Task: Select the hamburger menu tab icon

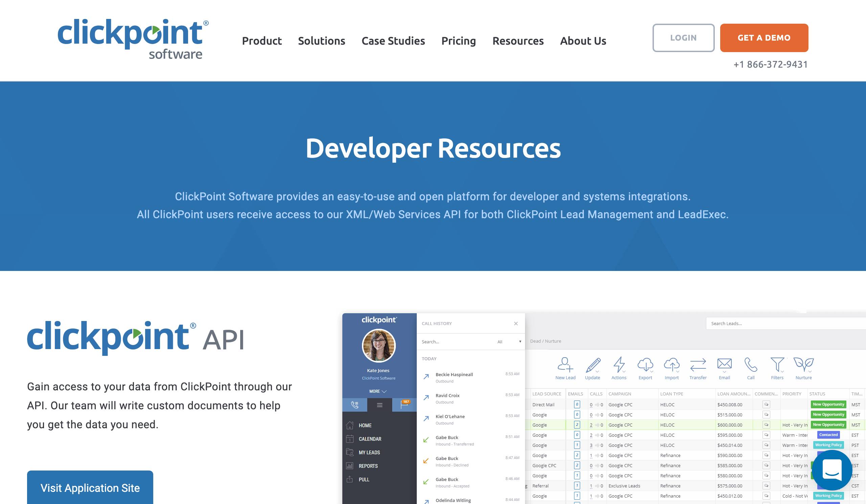Action: tap(380, 405)
